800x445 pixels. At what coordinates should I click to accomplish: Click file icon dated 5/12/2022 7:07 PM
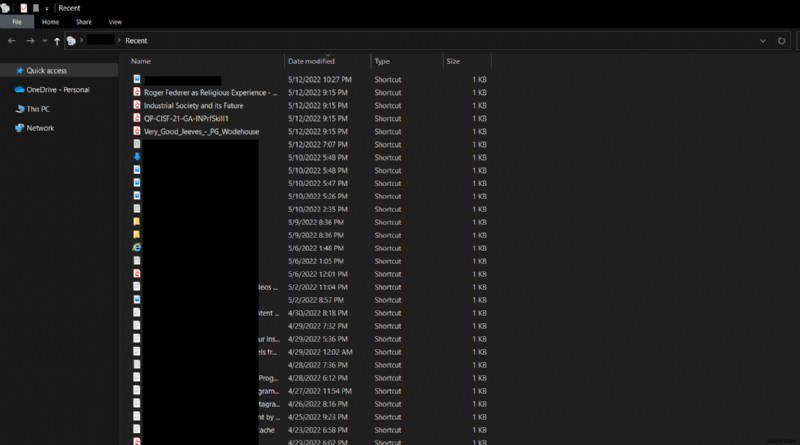[x=137, y=144]
